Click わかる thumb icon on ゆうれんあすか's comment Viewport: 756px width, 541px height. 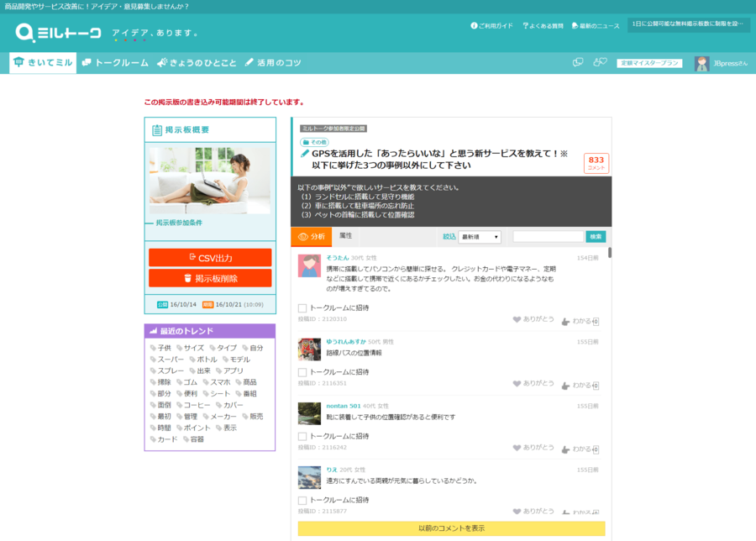pos(565,384)
